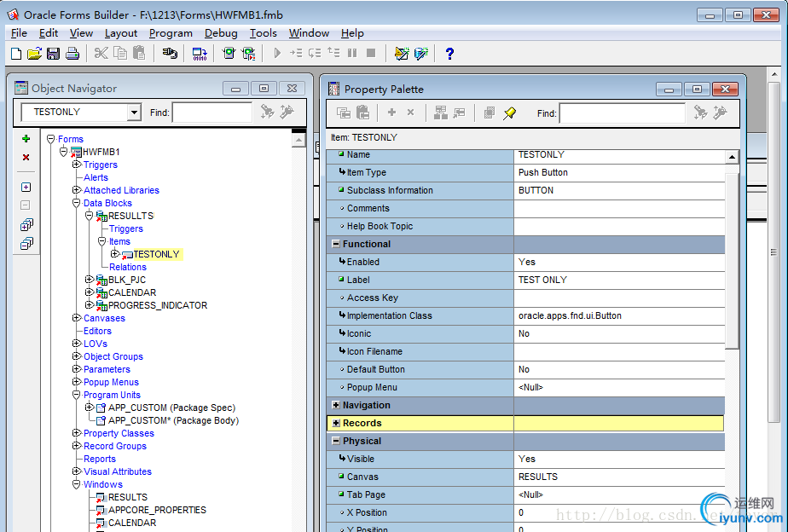Expand the Navigation property group
The image size is (788, 532).
336,406
